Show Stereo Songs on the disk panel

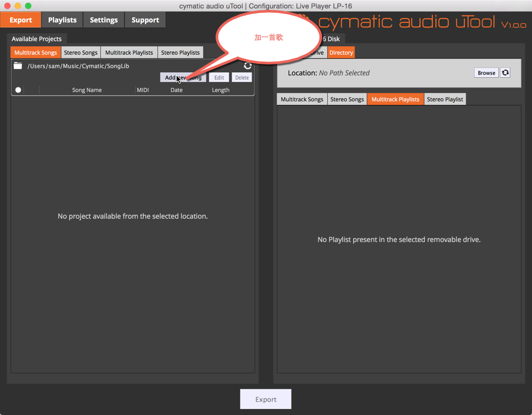point(347,99)
